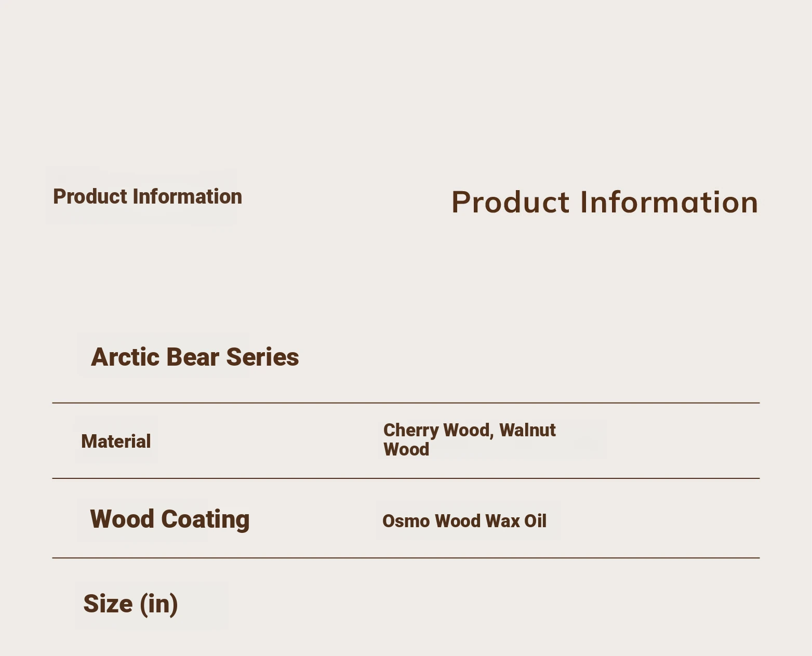Click the Wood Coating row label
This screenshot has height=656, width=812.
point(170,519)
